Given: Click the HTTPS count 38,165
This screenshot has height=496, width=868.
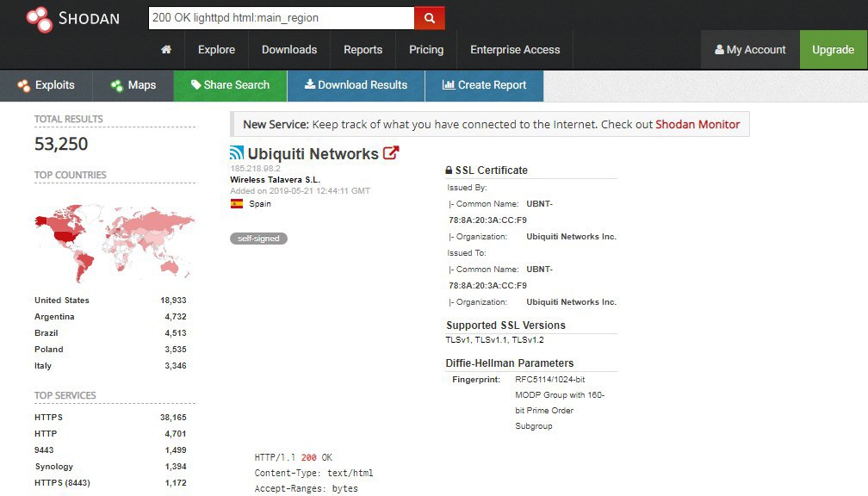Looking at the screenshot, I should [173, 418].
